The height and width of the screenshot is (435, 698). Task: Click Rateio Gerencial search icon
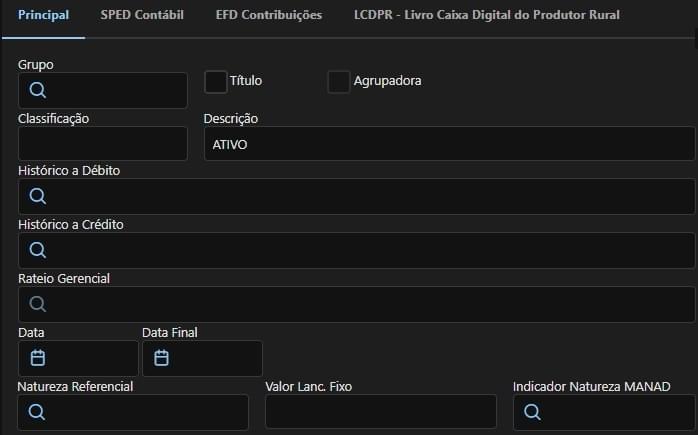coord(37,304)
